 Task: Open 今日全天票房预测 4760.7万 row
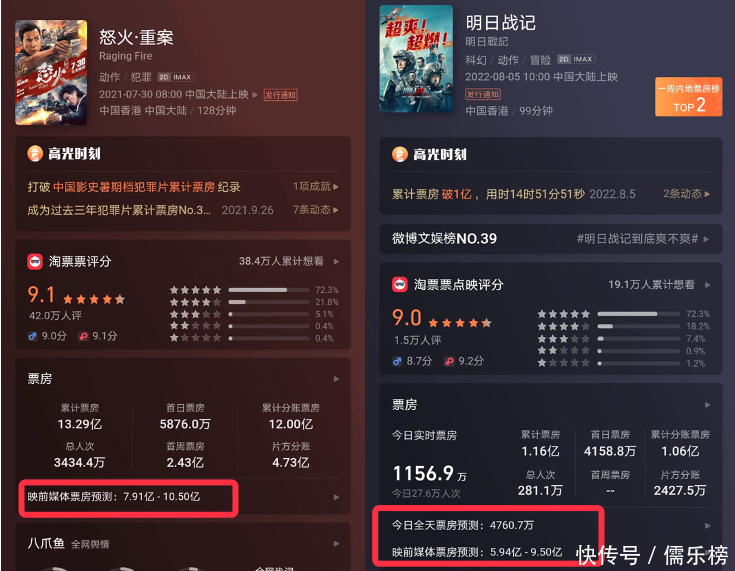coord(551,526)
